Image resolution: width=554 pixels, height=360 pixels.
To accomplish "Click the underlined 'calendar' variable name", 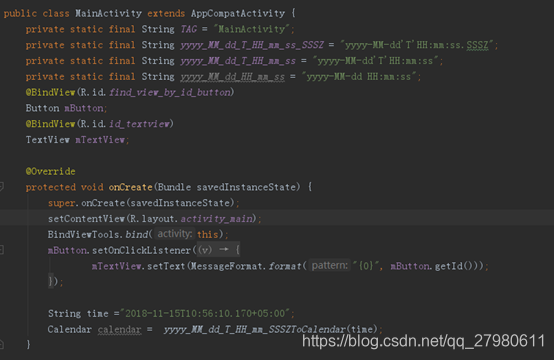I will coord(119,330).
